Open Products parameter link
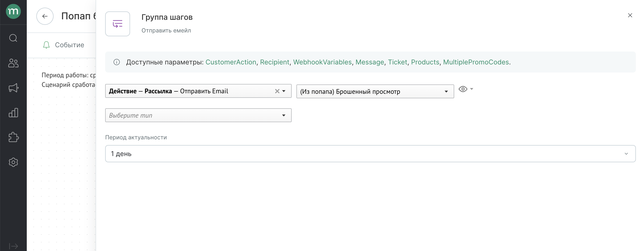 425,62
